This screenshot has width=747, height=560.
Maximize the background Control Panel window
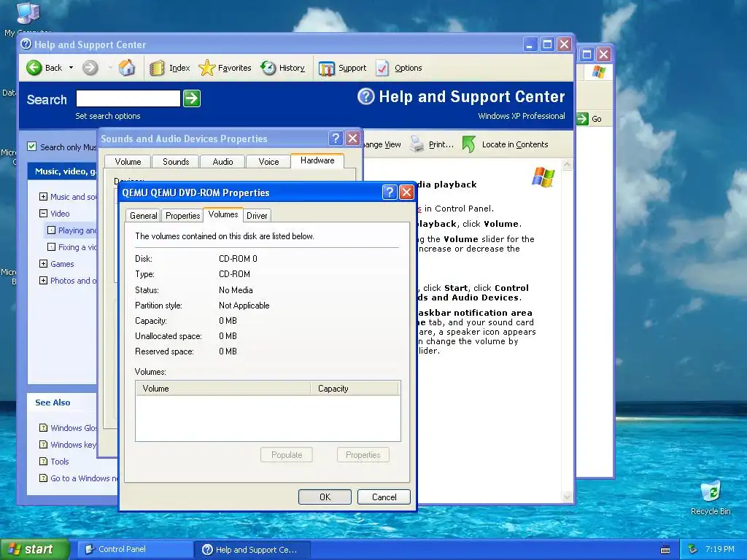point(587,54)
